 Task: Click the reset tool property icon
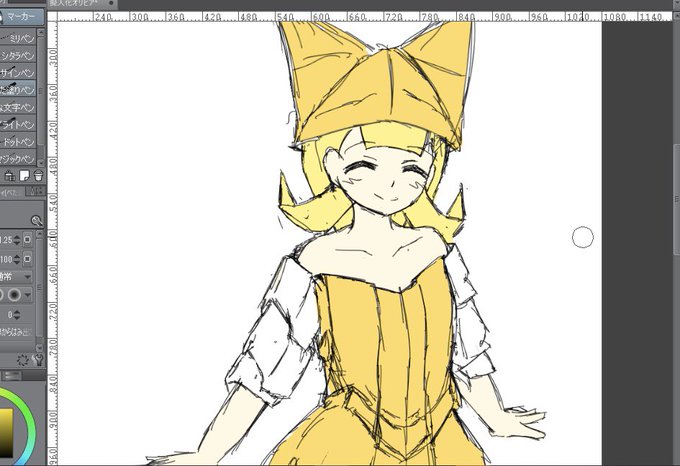click(x=23, y=360)
